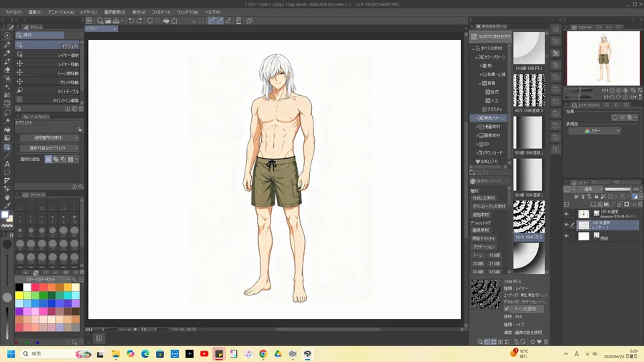Open the 編集(E) menu
Screen dimensions: 644x362
click(35, 12)
